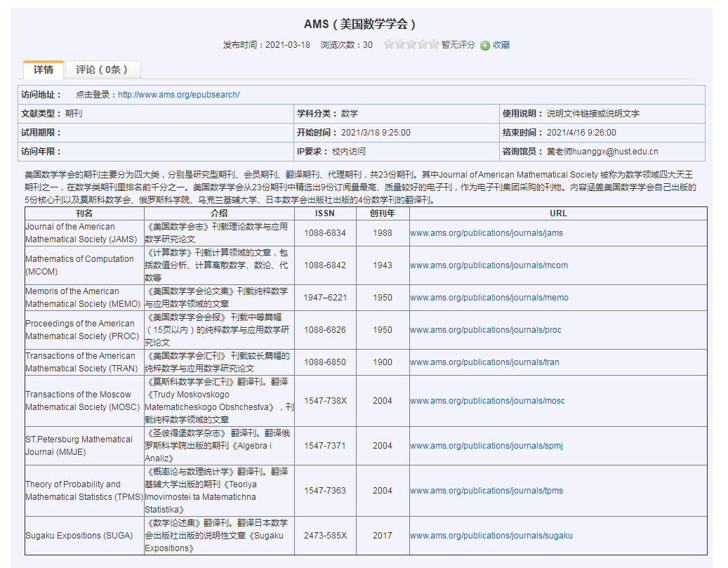Follow the MEMO journal link
728x568 pixels.
pyautogui.click(x=489, y=298)
